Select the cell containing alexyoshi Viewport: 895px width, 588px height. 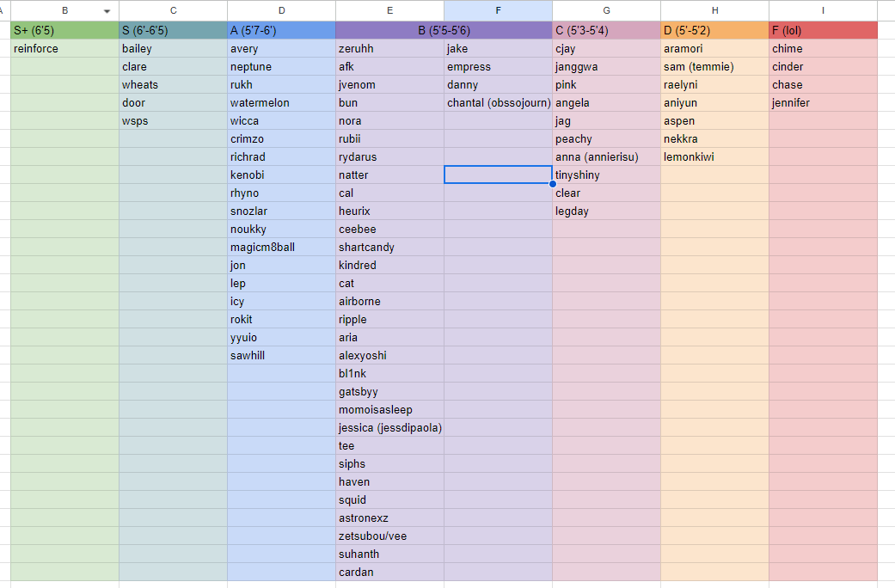(x=389, y=356)
